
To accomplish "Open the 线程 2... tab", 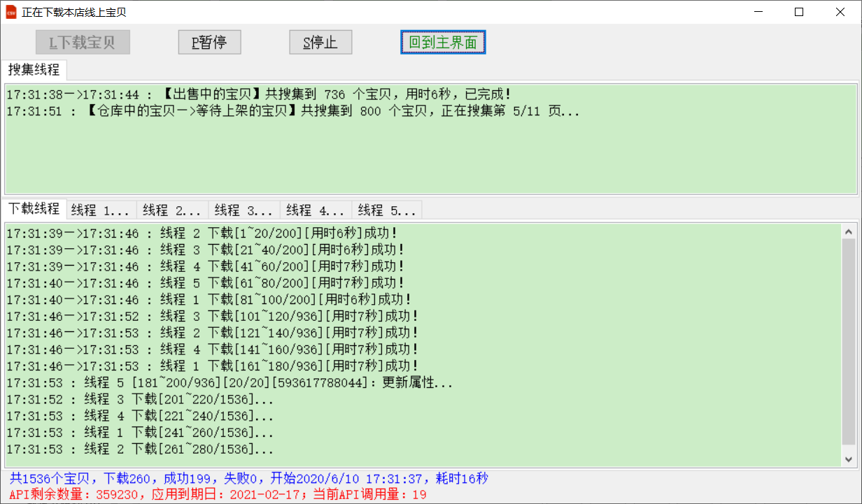I will click(x=172, y=210).
